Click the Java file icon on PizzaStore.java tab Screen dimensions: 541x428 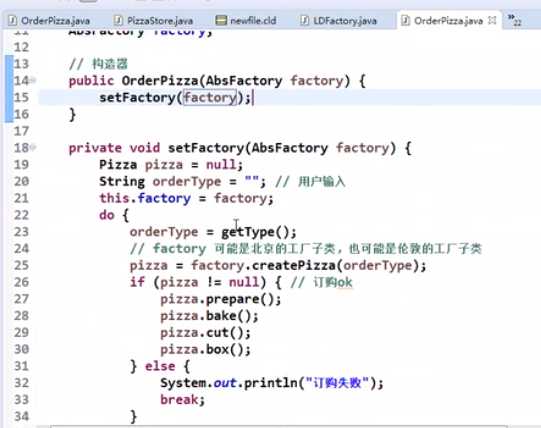coord(118,20)
